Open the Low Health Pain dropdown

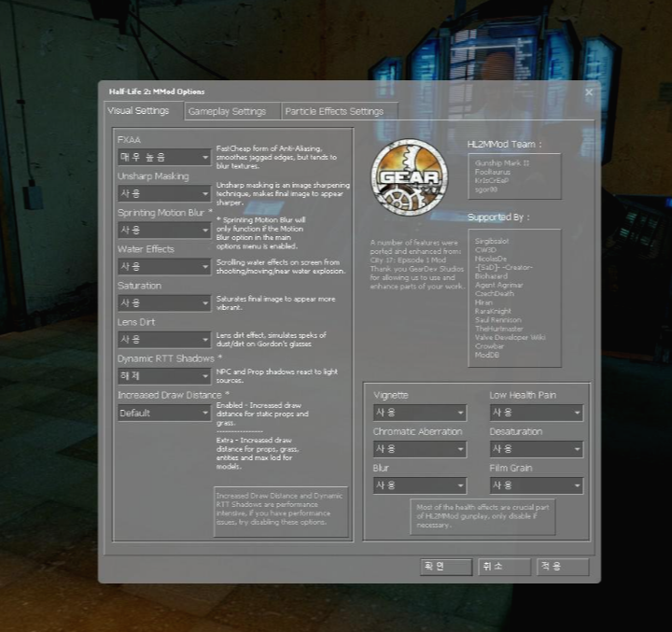click(x=536, y=413)
